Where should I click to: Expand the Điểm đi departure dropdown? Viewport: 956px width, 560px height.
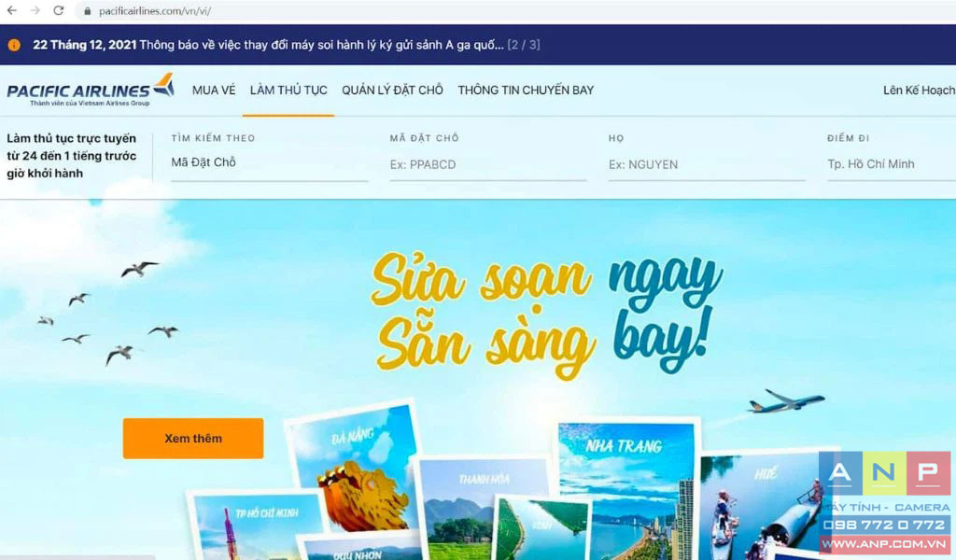click(x=892, y=164)
